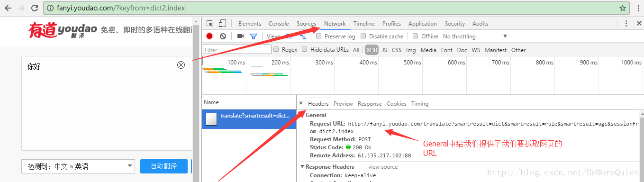Open the No throttling dropdown

[475, 36]
